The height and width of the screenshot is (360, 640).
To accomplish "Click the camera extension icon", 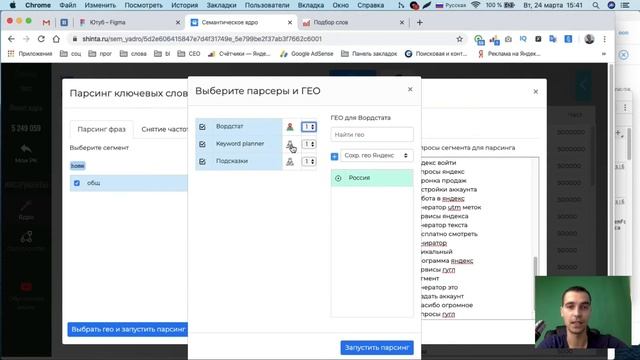I will coord(508,39).
